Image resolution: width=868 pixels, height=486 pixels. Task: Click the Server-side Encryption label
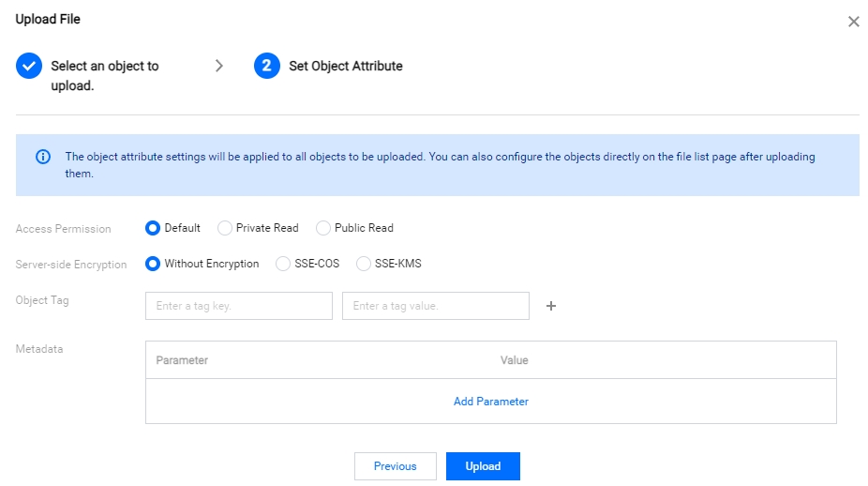(71, 265)
